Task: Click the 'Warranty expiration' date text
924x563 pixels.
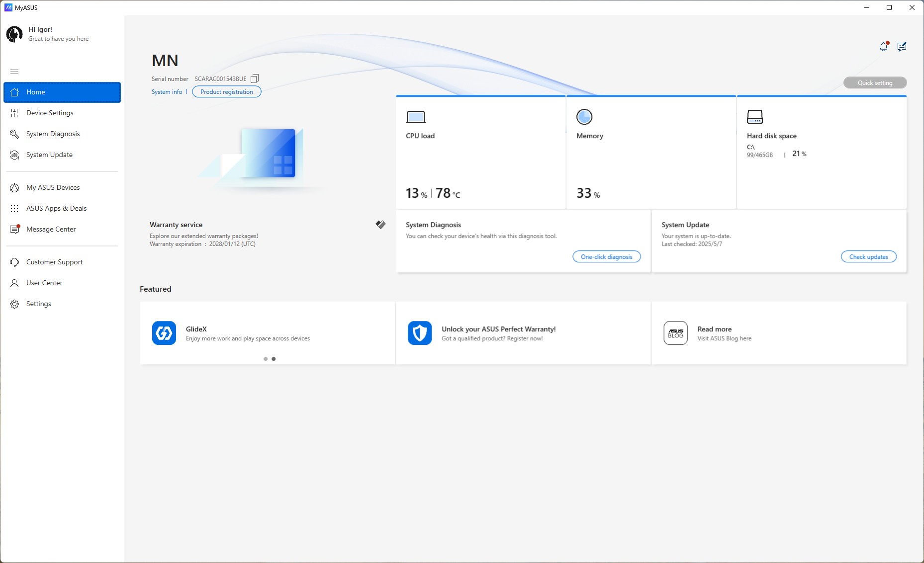Action: [x=202, y=244]
